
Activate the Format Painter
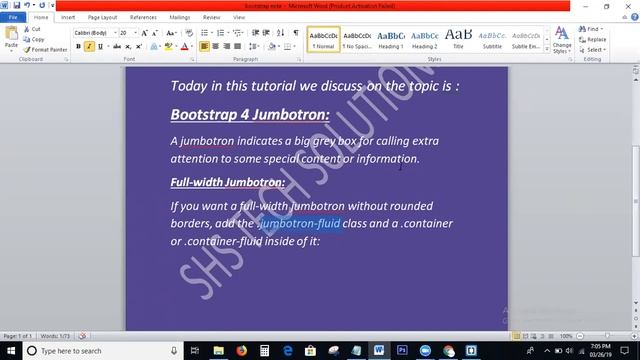tap(45, 49)
